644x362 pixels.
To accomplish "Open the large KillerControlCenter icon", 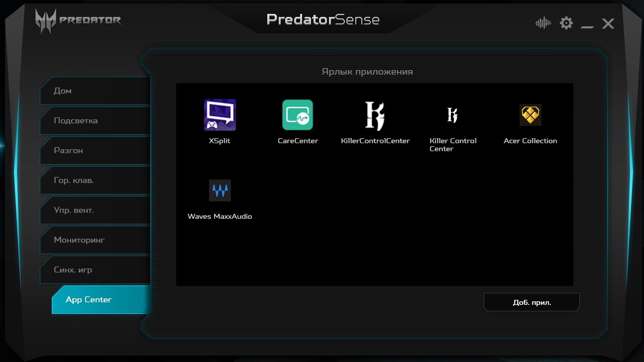I will pyautogui.click(x=375, y=115).
